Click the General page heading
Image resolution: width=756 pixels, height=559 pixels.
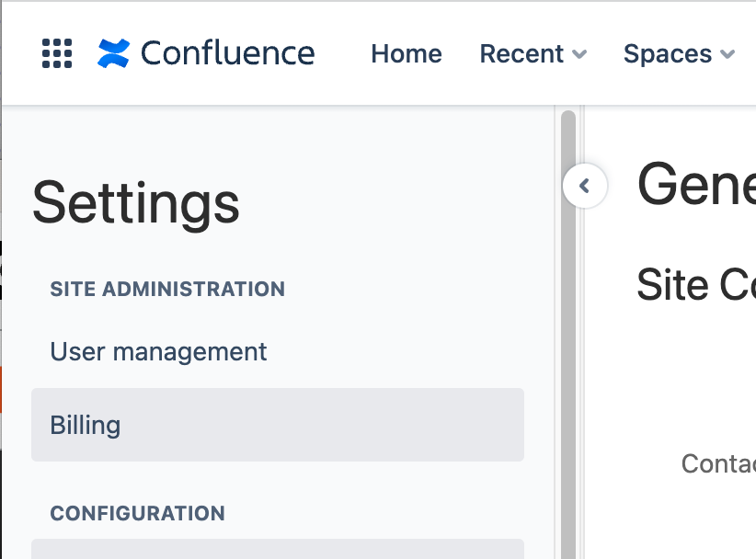[x=695, y=186]
